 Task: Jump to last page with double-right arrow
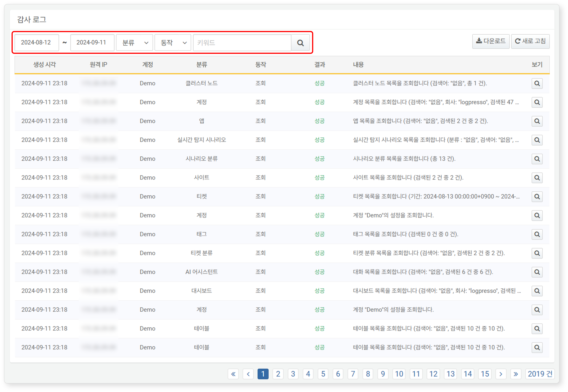click(516, 374)
